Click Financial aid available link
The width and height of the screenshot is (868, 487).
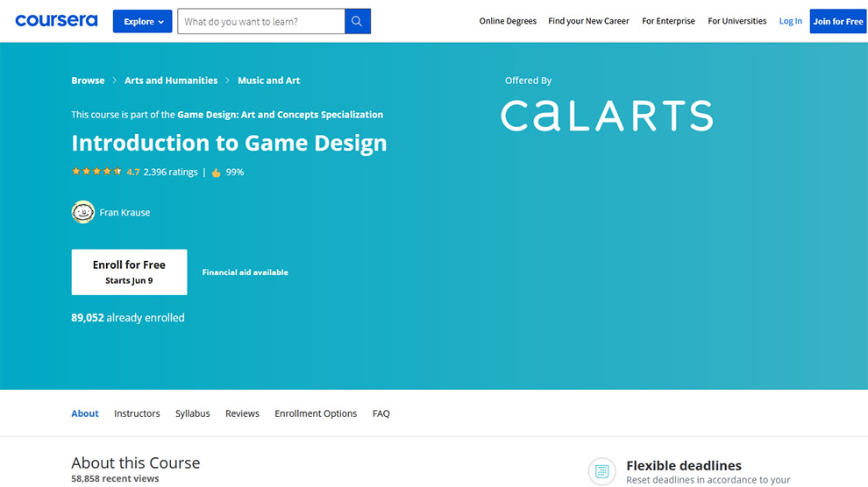click(x=245, y=272)
